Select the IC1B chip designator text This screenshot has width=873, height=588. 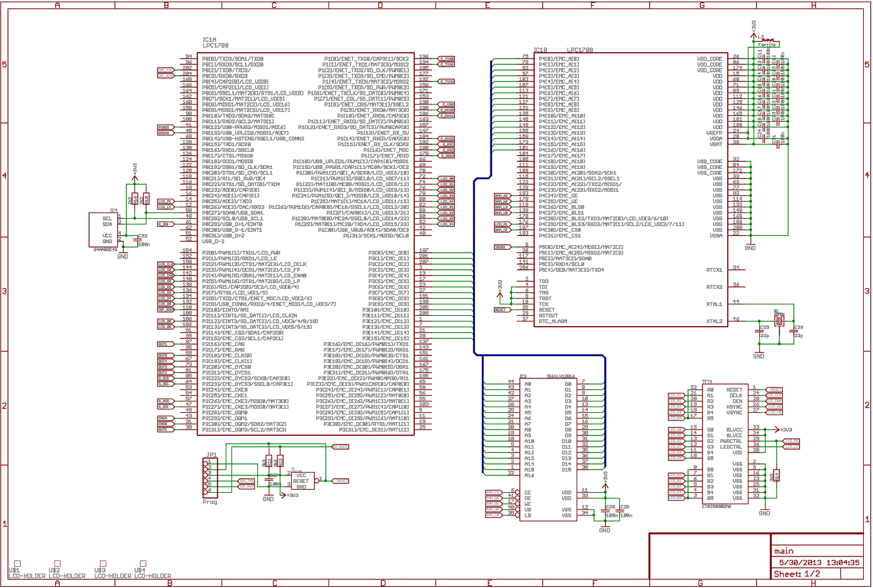540,50
